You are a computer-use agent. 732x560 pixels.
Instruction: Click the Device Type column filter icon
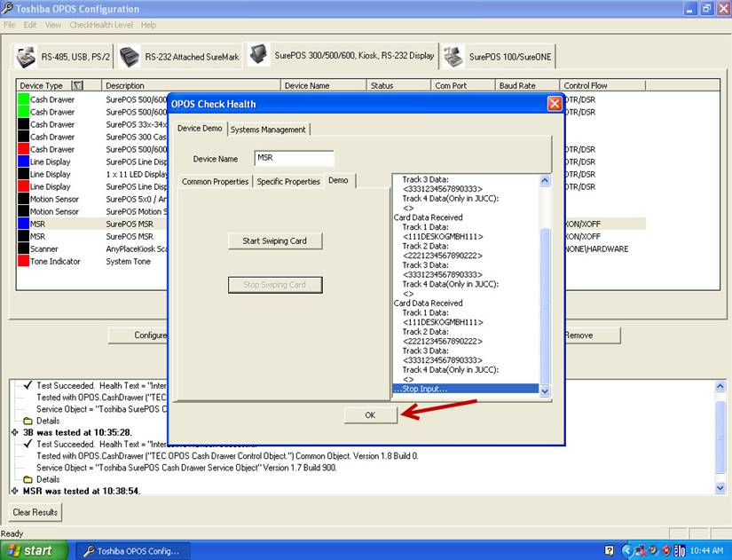77,86
